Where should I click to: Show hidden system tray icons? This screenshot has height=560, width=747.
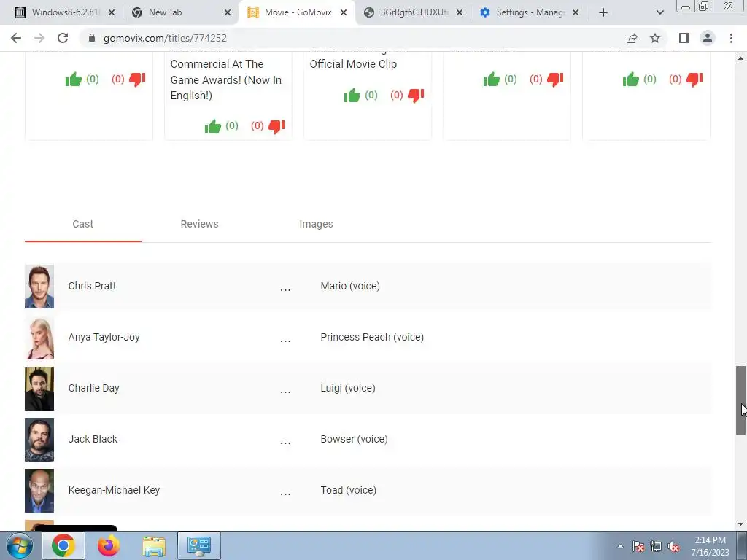coord(620,547)
